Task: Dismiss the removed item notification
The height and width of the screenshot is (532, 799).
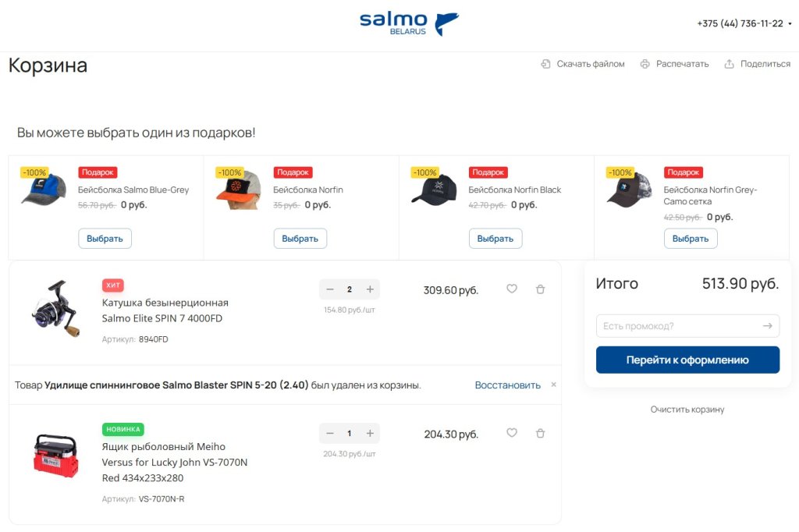Action: click(x=554, y=385)
